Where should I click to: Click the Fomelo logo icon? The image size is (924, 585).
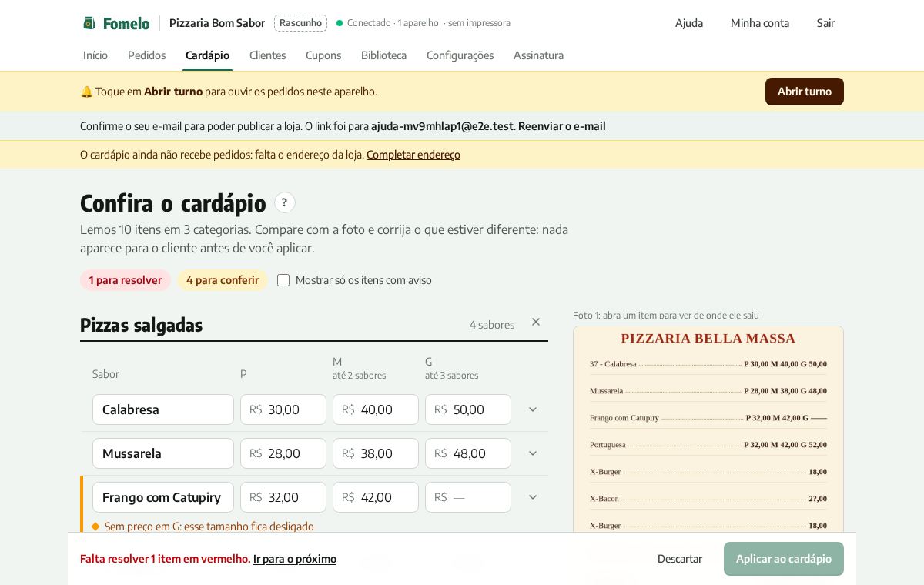(x=89, y=23)
